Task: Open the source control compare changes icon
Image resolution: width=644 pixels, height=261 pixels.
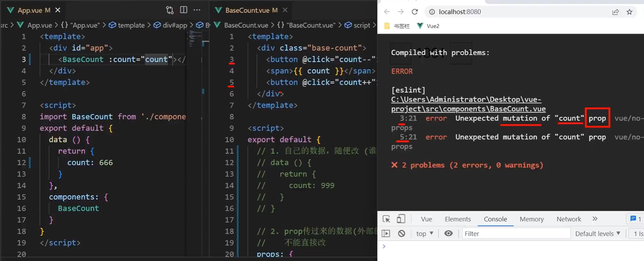Action: [x=170, y=10]
